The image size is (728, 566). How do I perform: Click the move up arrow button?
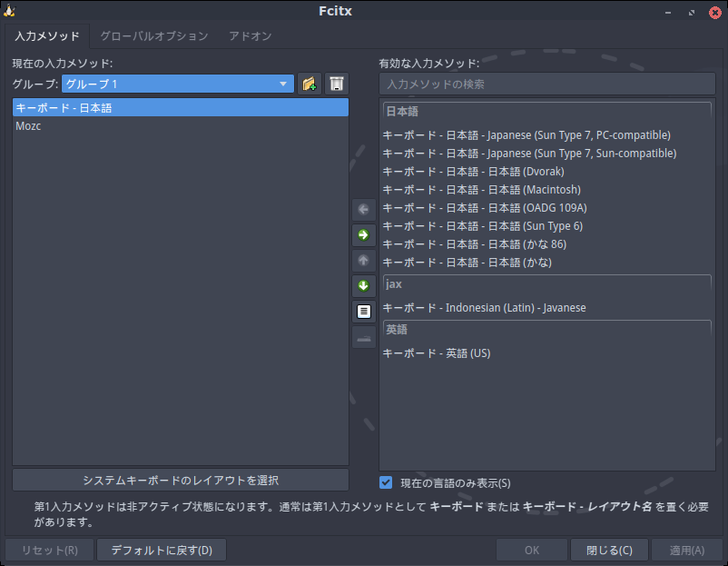(x=363, y=260)
